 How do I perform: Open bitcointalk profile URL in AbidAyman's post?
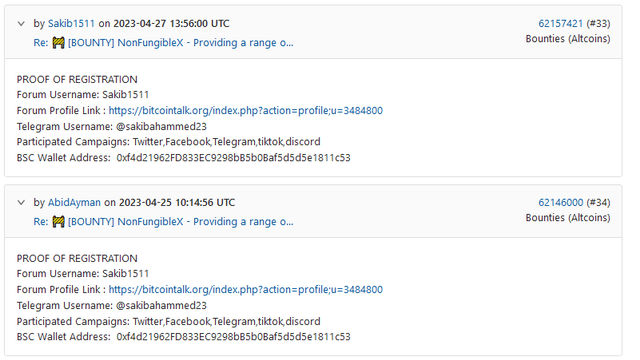(x=246, y=289)
